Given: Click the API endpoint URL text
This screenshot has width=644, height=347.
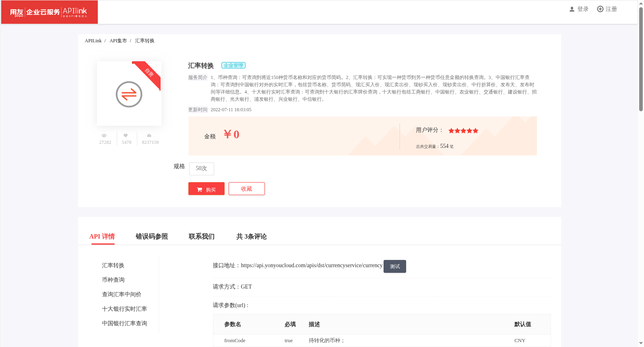Looking at the screenshot, I should click(x=312, y=265).
